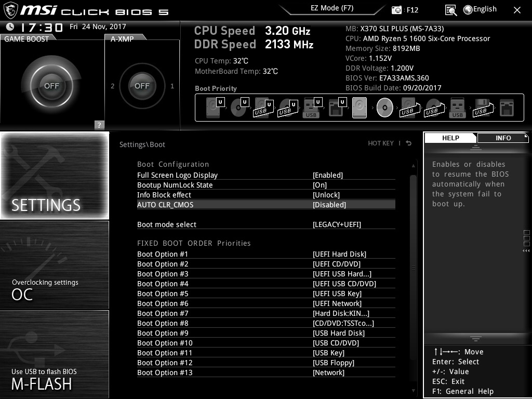The height and width of the screenshot is (399, 532).
Task: Toggle the A-XMP OFF knob
Action: (x=142, y=86)
